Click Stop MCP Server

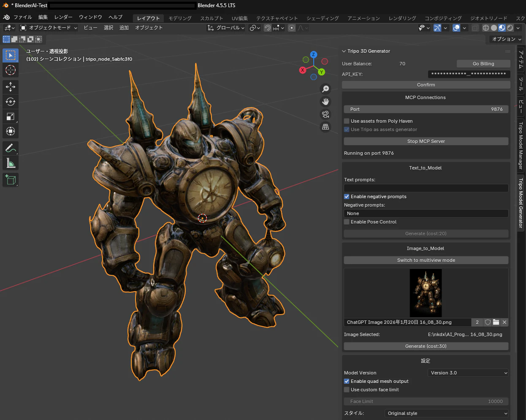click(426, 141)
